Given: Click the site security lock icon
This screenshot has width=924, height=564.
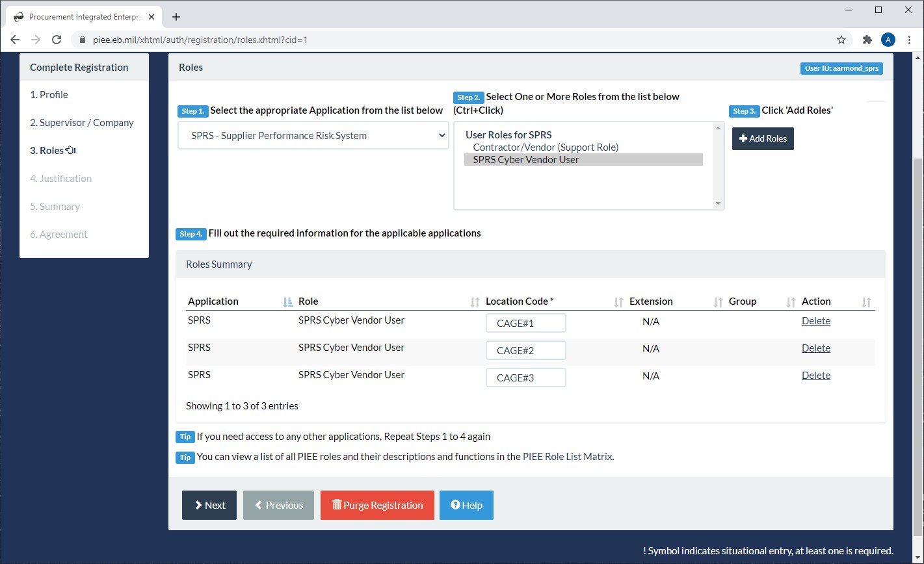Looking at the screenshot, I should point(82,40).
